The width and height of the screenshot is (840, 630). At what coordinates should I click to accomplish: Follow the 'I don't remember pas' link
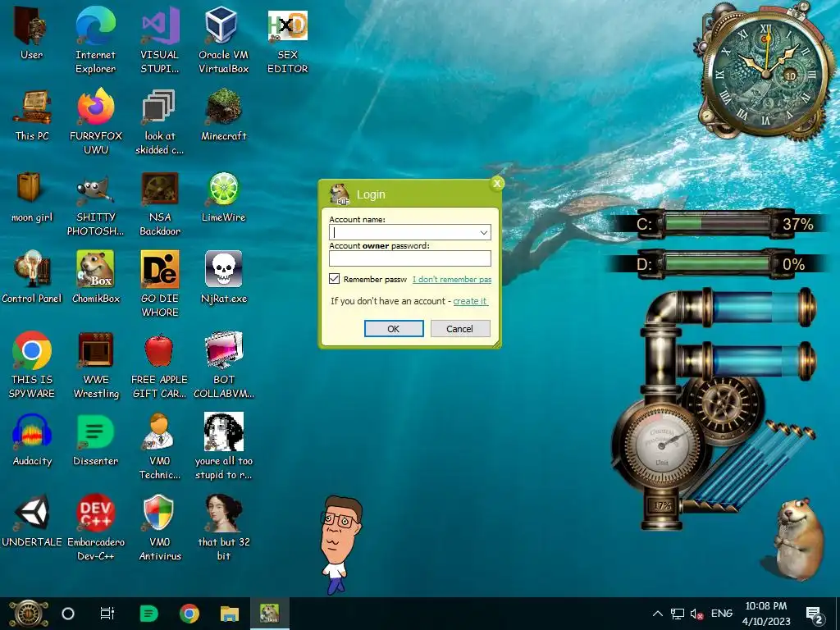click(452, 279)
